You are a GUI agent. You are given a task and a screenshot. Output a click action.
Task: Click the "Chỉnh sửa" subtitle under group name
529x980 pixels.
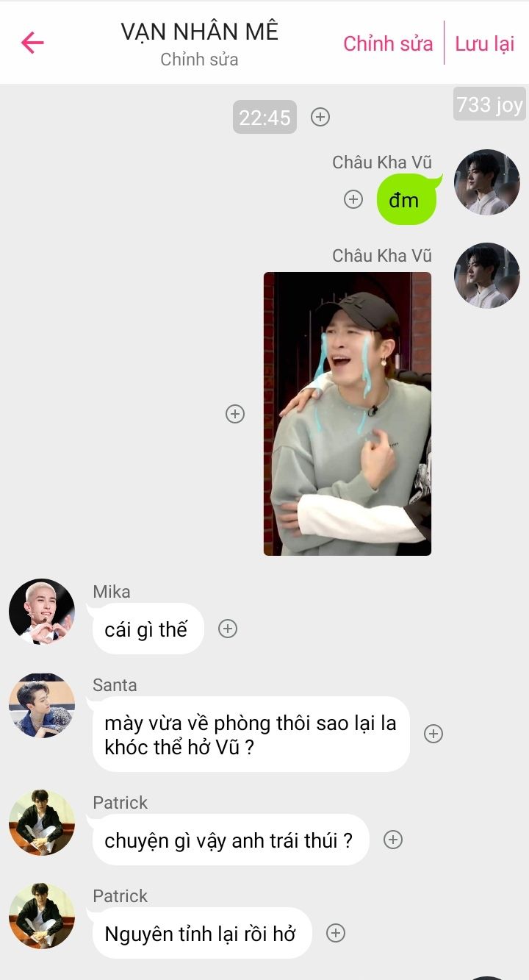click(199, 60)
